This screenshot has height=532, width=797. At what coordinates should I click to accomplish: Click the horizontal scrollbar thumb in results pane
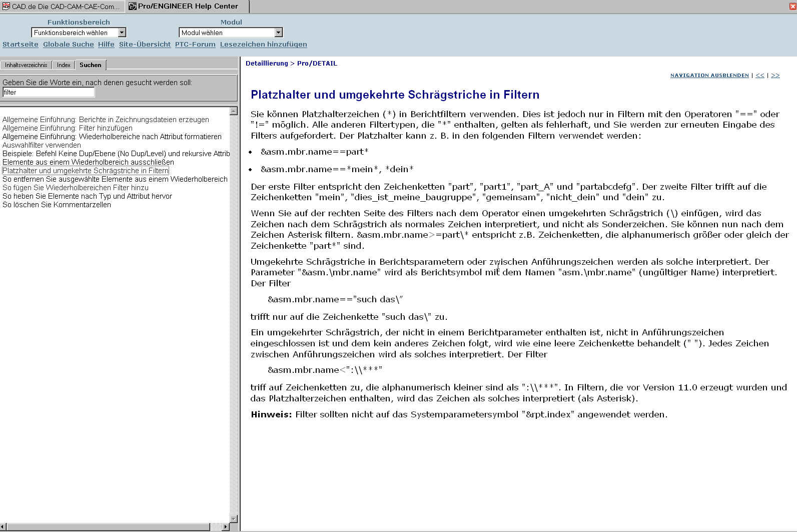pos(109,527)
